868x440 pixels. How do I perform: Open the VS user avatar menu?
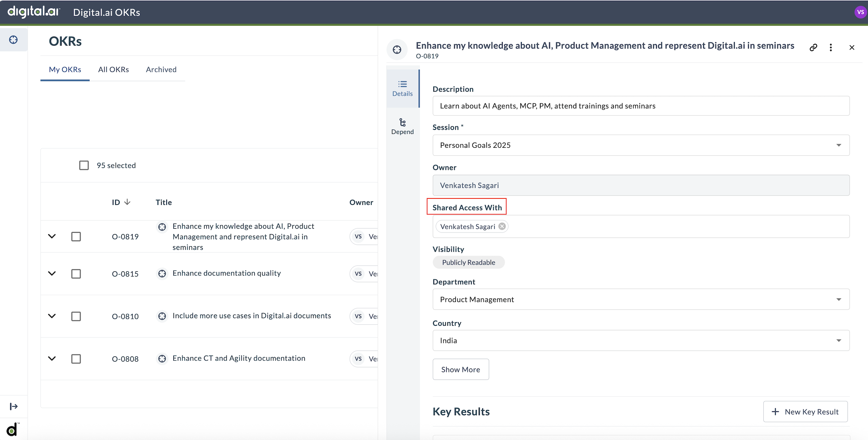pos(860,12)
